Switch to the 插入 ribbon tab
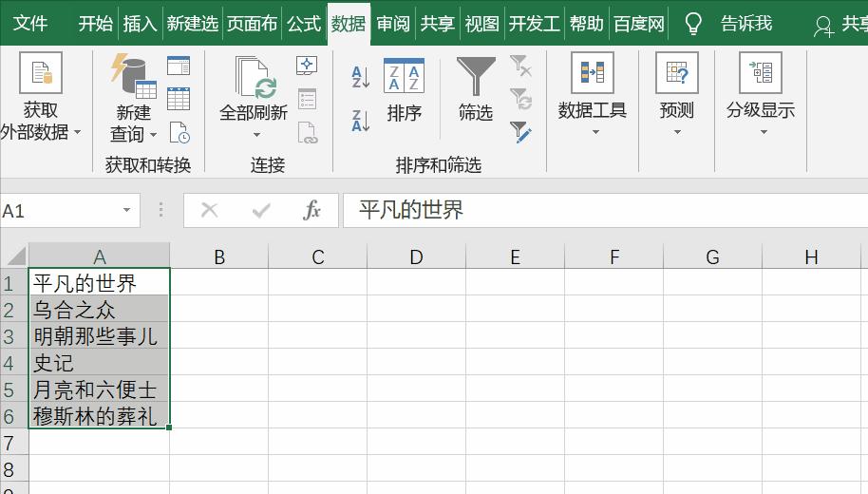 (x=140, y=23)
